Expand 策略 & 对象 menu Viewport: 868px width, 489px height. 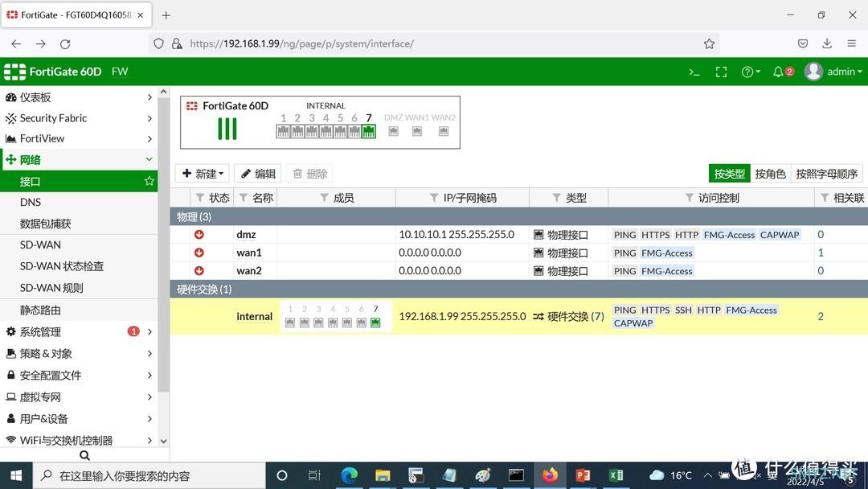tap(79, 353)
